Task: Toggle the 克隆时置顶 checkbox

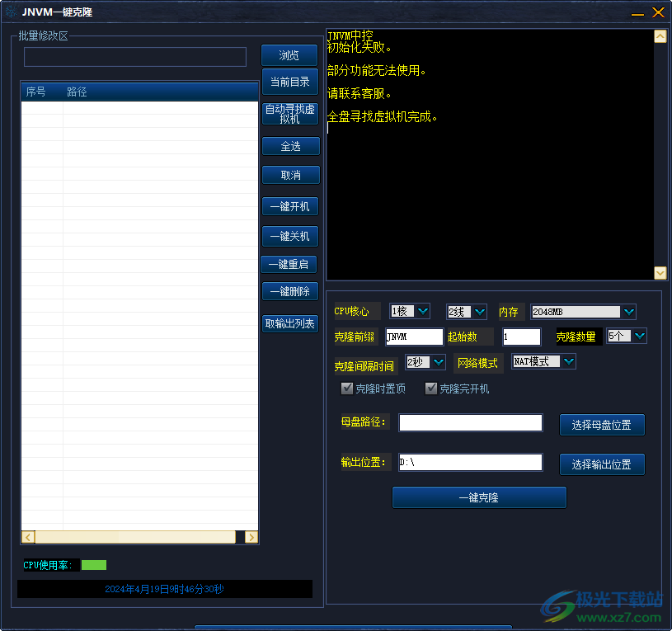Action: point(347,388)
